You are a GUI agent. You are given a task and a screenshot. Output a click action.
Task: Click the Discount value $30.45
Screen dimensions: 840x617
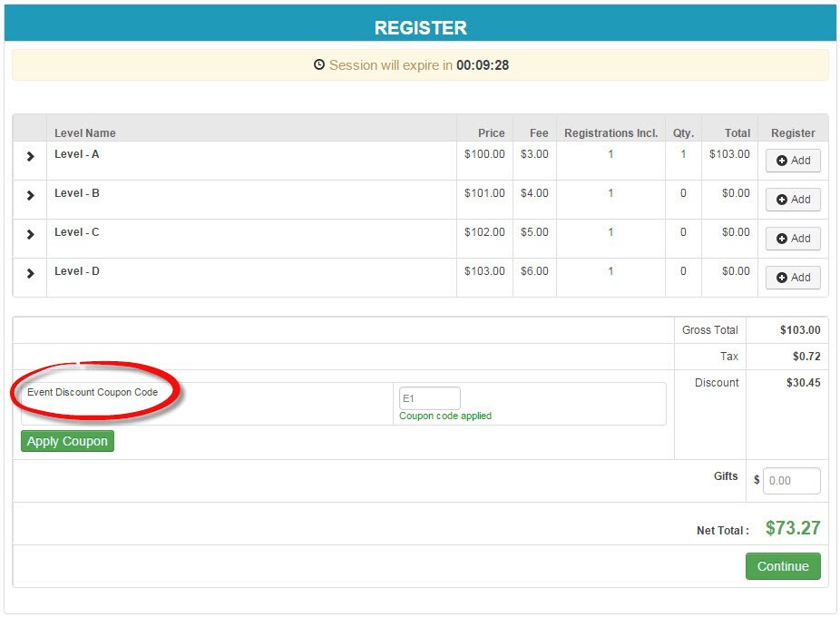coord(803,383)
